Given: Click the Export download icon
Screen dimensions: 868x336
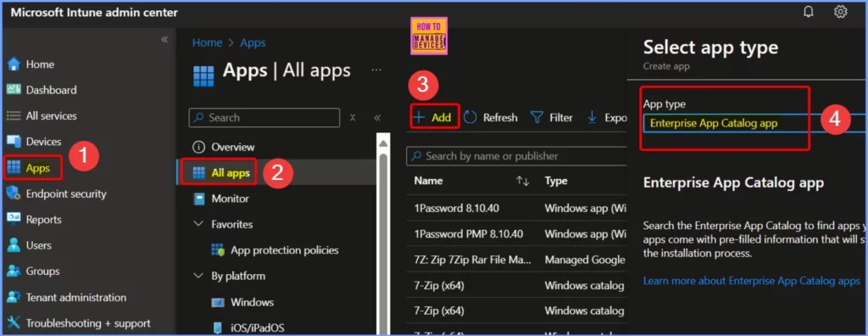Looking at the screenshot, I should (x=592, y=118).
